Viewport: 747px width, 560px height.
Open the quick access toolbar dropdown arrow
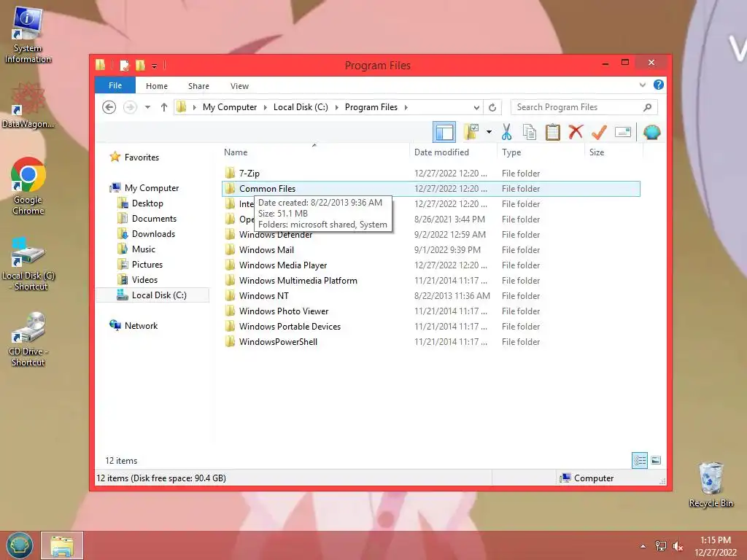pos(155,66)
